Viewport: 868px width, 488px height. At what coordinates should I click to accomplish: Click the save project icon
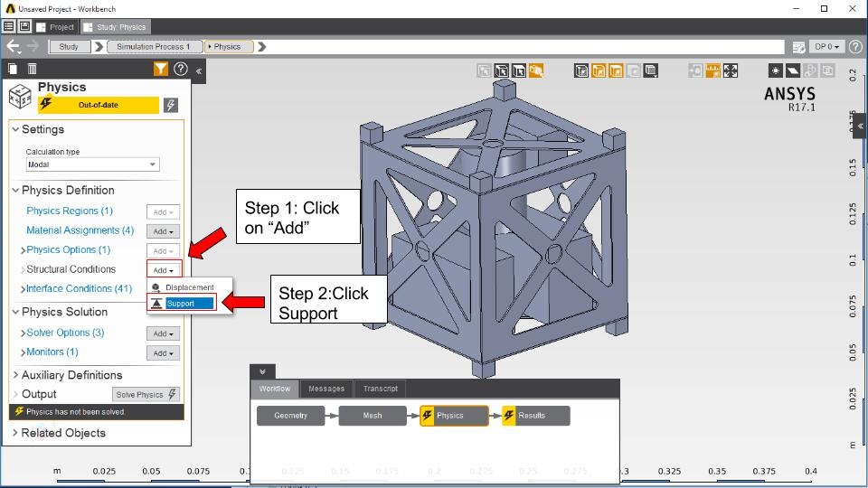point(24,26)
